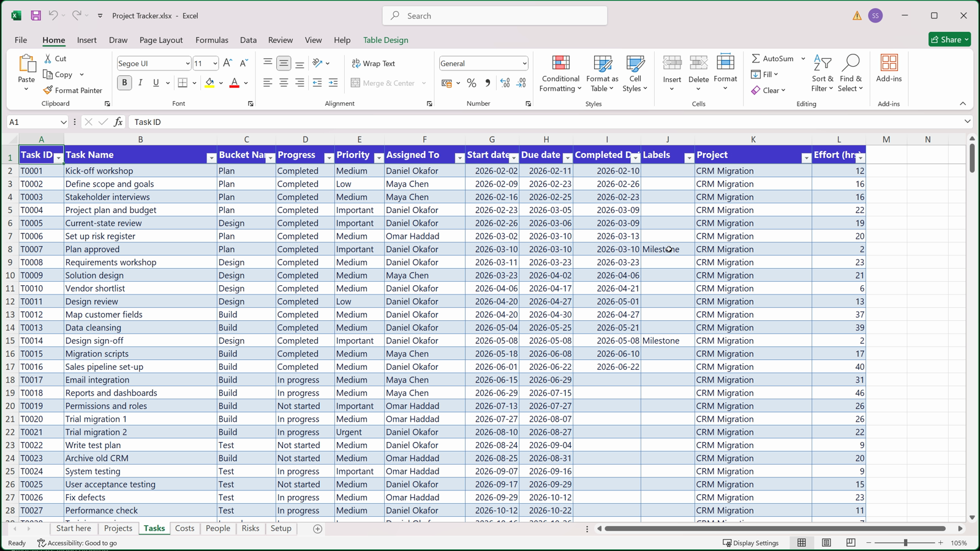Click the Undo arrow icon
Viewport: 980px width, 551px height.
[53, 15]
